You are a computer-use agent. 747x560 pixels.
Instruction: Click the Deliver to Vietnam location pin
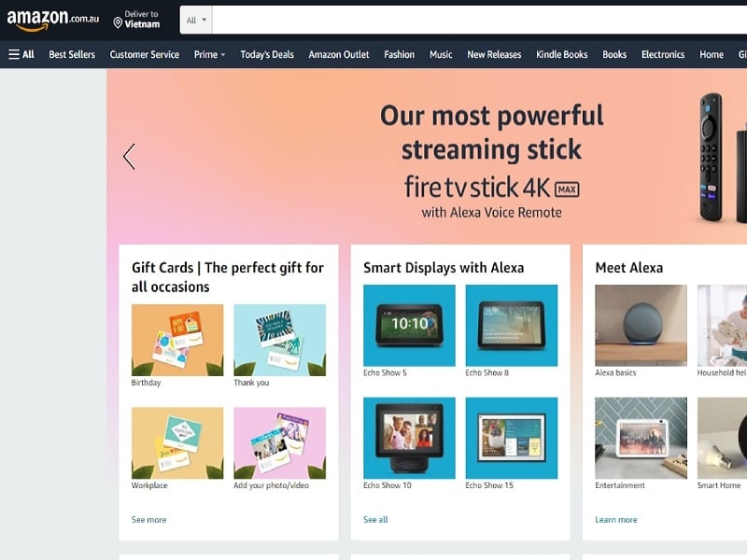(118, 22)
